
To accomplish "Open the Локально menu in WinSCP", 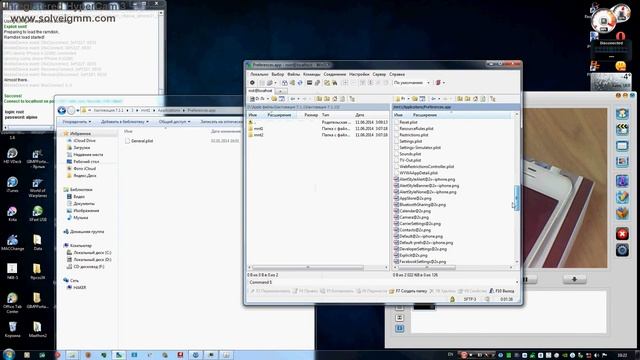I will point(259,74).
